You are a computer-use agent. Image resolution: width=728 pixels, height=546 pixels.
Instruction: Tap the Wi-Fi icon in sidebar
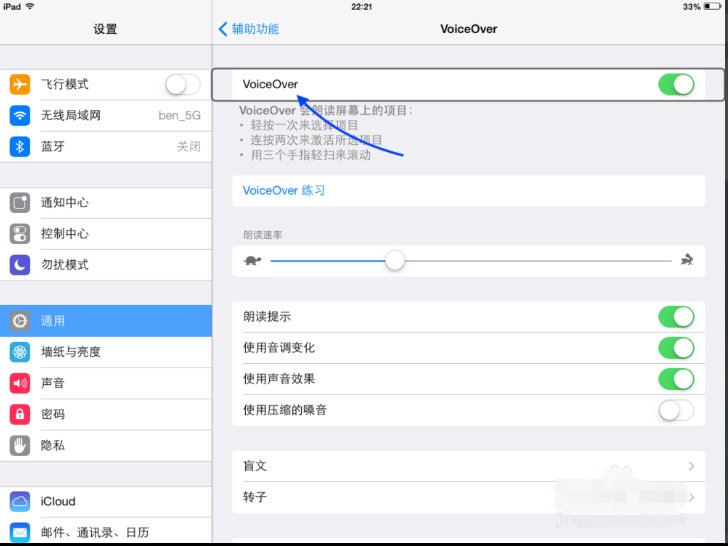(x=20, y=115)
